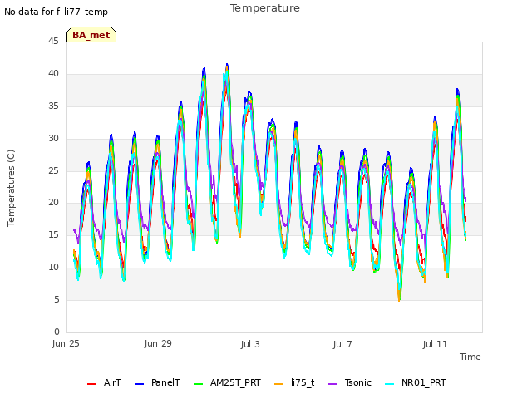Click the Tsonic legend label
Viewport: 532px width, 399px height.
click(358, 382)
